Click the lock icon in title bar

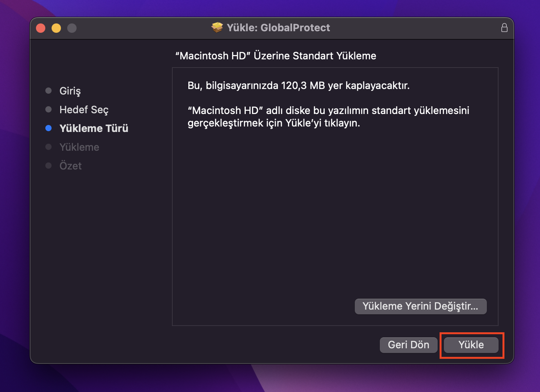click(x=504, y=28)
